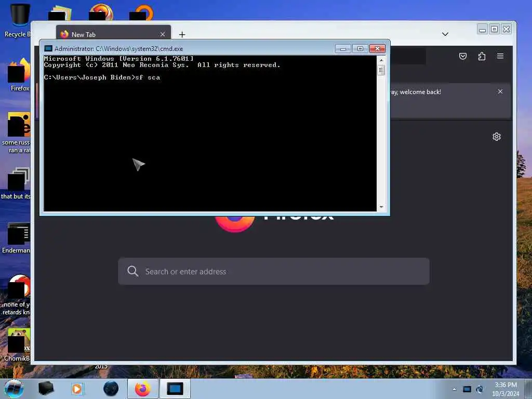Click the magnifier icon in Firefox search box
The width and height of the screenshot is (532, 399).
click(x=132, y=271)
